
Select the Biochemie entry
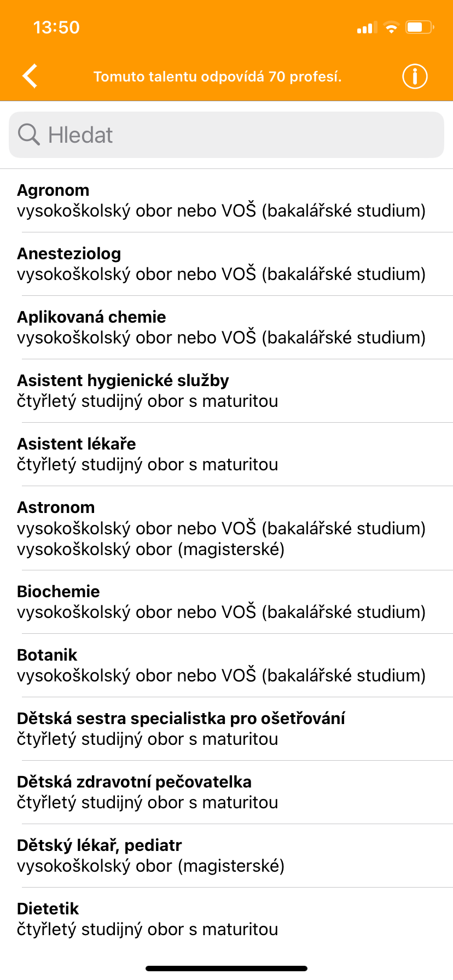tap(226, 602)
